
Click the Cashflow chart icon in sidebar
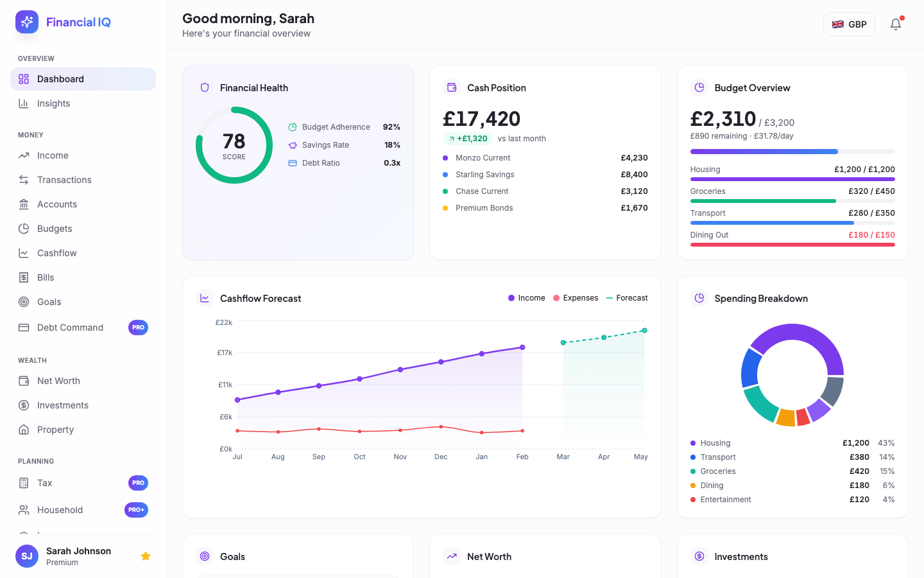pos(23,252)
